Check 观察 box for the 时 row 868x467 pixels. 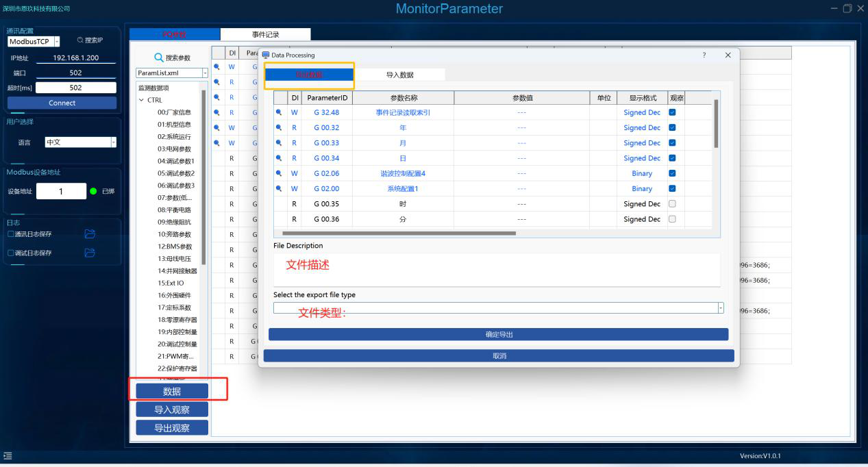tap(672, 204)
